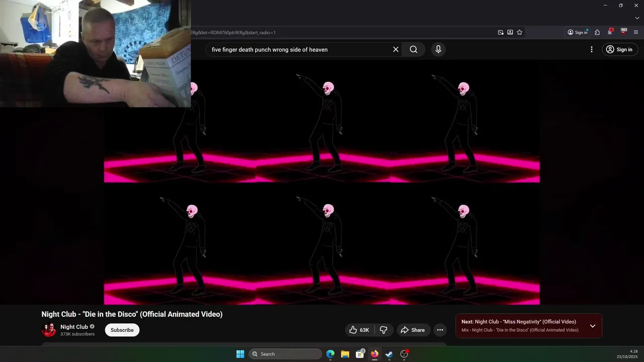This screenshot has height=362, width=644.
Task: Like the video with thumbs up 63K
Action: (x=360, y=330)
